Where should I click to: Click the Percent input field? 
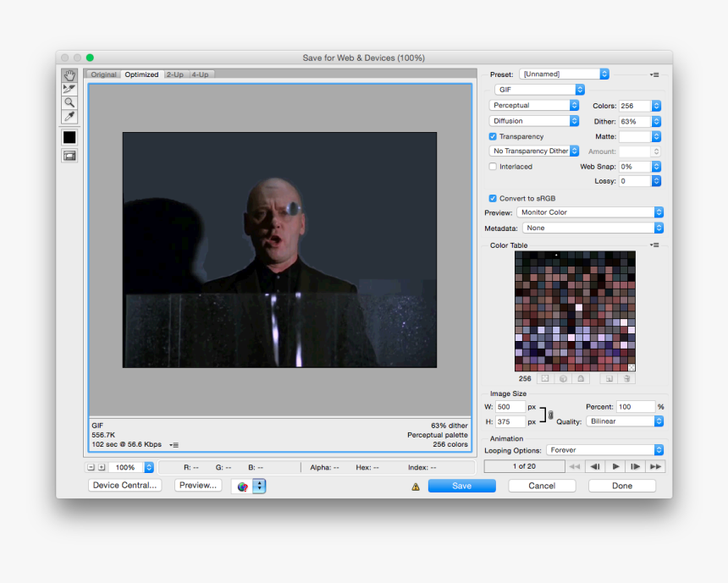click(635, 407)
